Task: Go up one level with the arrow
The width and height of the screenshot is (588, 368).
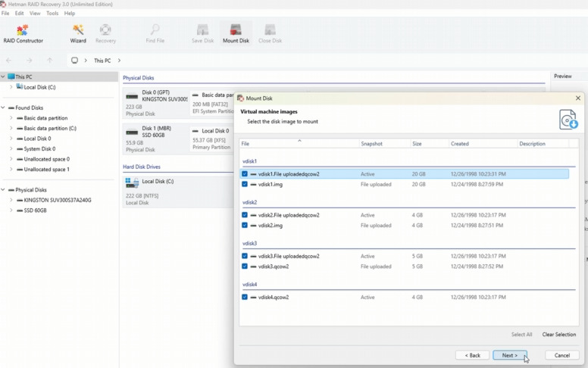Action: click(x=49, y=61)
